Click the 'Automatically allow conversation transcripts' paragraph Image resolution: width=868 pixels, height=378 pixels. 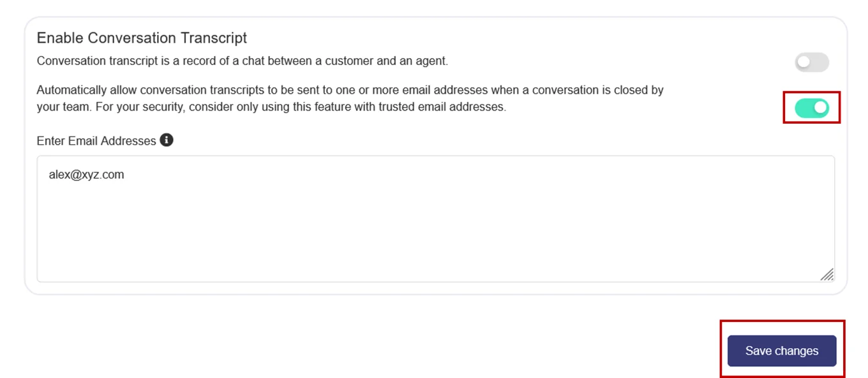(350, 90)
